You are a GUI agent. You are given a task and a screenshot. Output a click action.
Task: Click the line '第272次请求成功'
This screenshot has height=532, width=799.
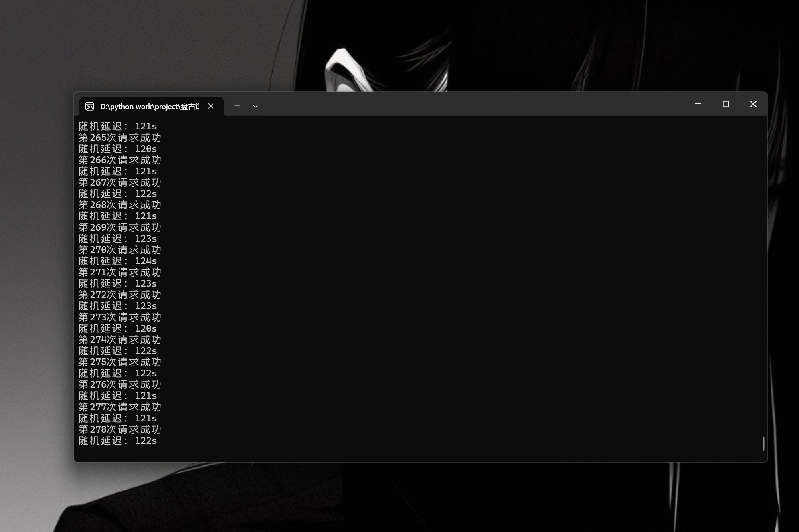pyautogui.click(x=119, y=295)
